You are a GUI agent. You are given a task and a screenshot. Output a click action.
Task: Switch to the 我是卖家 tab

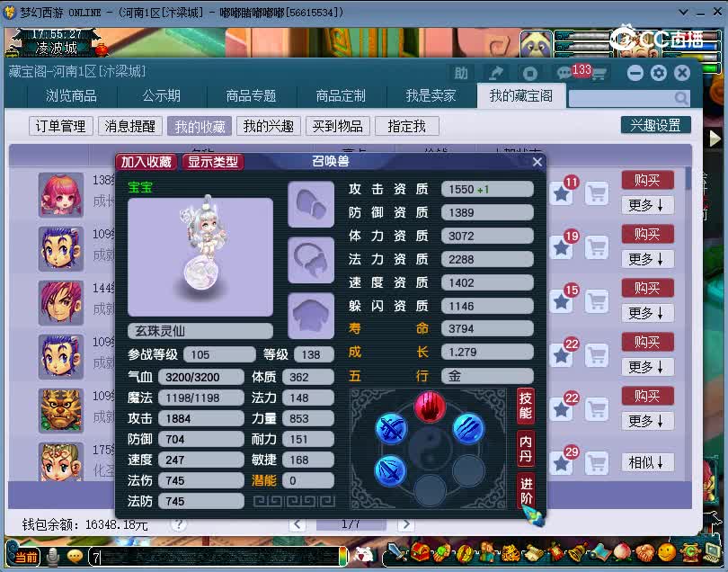431,95
